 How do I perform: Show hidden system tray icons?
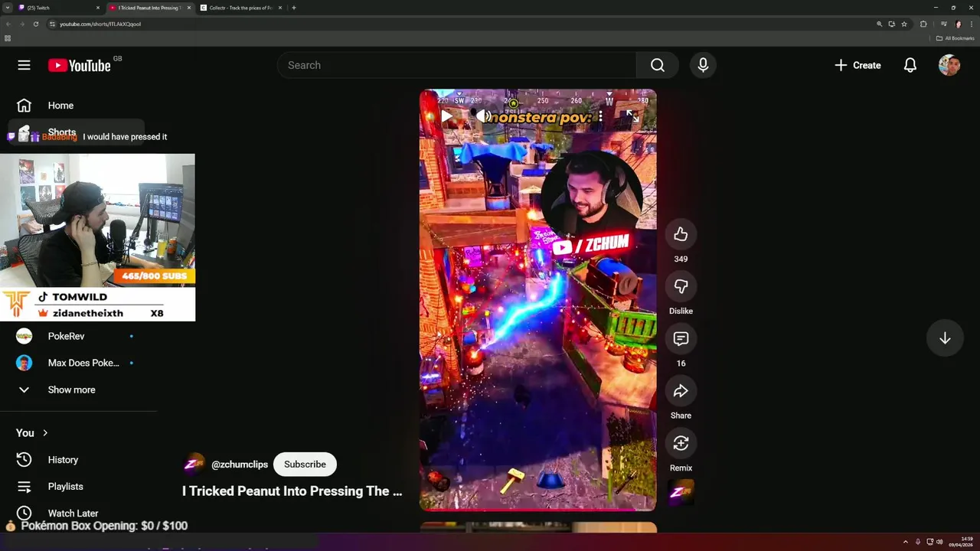[906, 542]
